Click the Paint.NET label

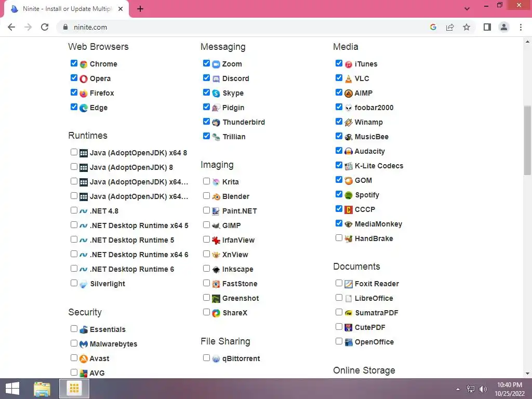pos(240,211)
